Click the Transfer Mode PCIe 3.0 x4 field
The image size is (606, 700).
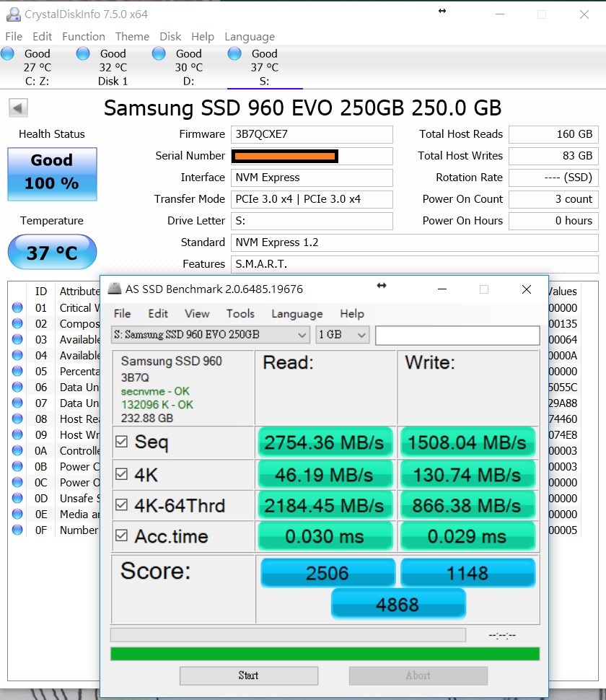pos(312,199)
